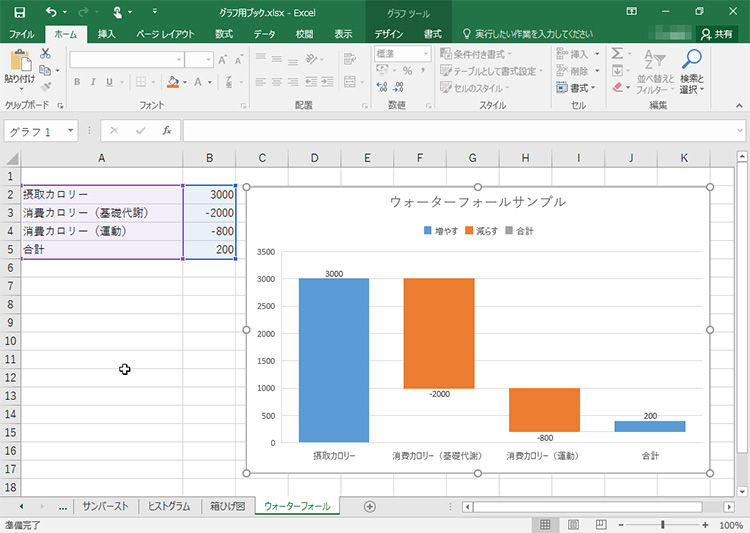The height and width of the screenshot is (533, 750).
Task: Open the 挿入 ribbon tab
Action: pos(106,34)
